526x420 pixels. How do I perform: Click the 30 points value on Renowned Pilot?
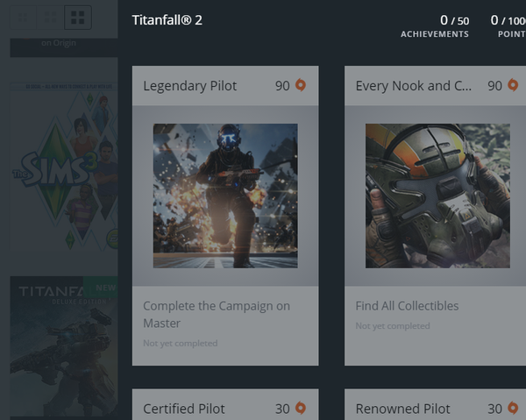click(494, 409)
